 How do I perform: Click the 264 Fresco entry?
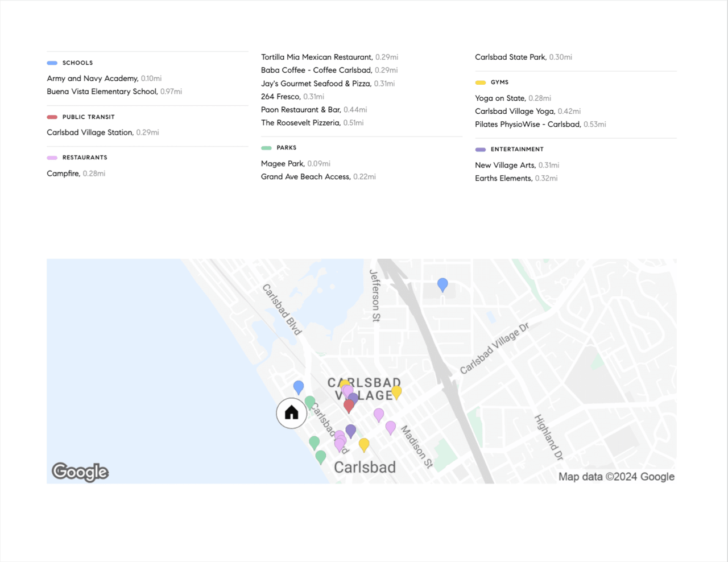coord(292,97)
